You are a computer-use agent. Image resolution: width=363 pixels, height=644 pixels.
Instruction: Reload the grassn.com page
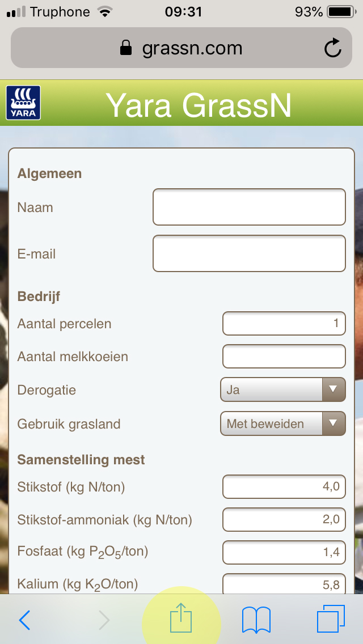coord(334,48)
